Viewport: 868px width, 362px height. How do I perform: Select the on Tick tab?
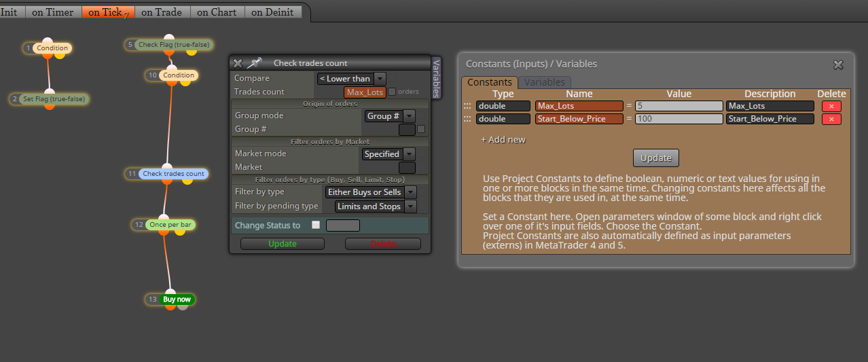pyautogui.click(x=107, y=12)
